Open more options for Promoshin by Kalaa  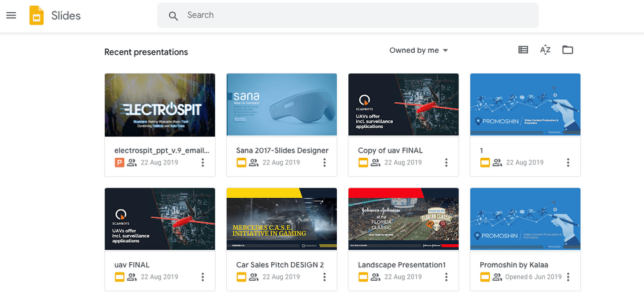(x=568, y=277)
